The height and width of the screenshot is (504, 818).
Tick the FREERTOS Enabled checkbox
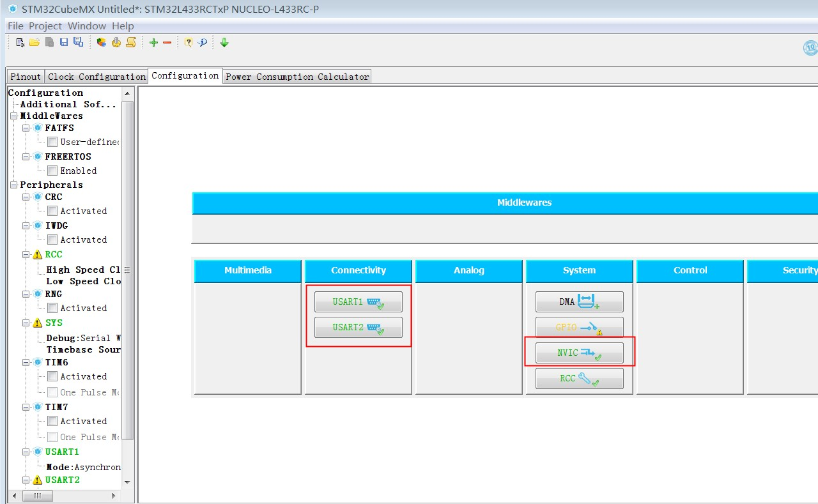(52, 171)
